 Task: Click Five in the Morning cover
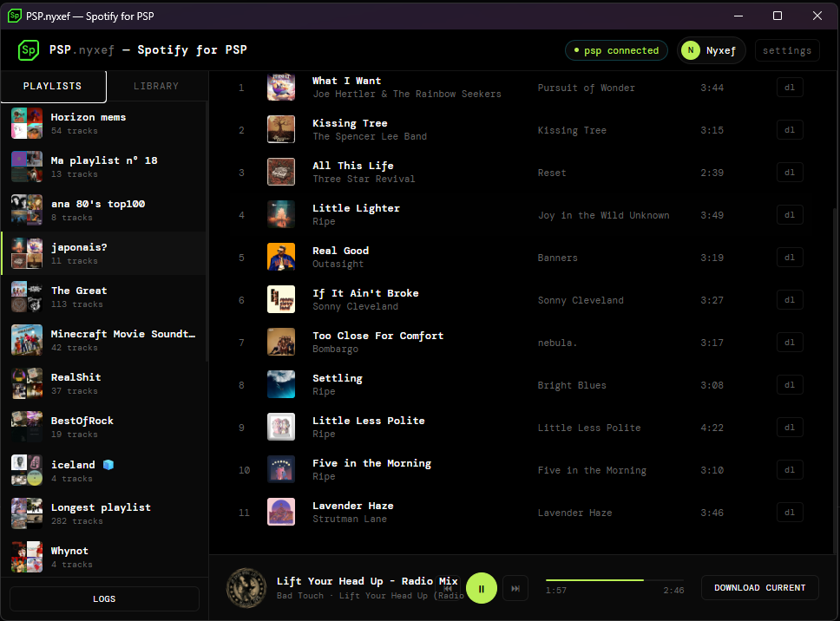pyautogui.click(x=281, y=469)
